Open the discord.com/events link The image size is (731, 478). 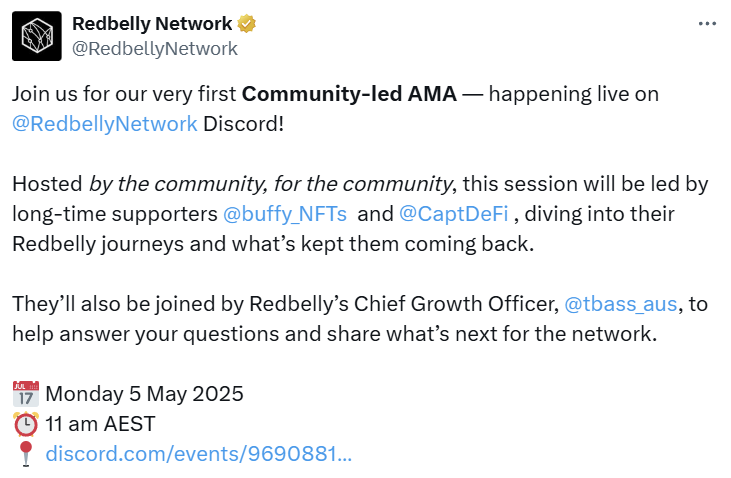point(199,454)
